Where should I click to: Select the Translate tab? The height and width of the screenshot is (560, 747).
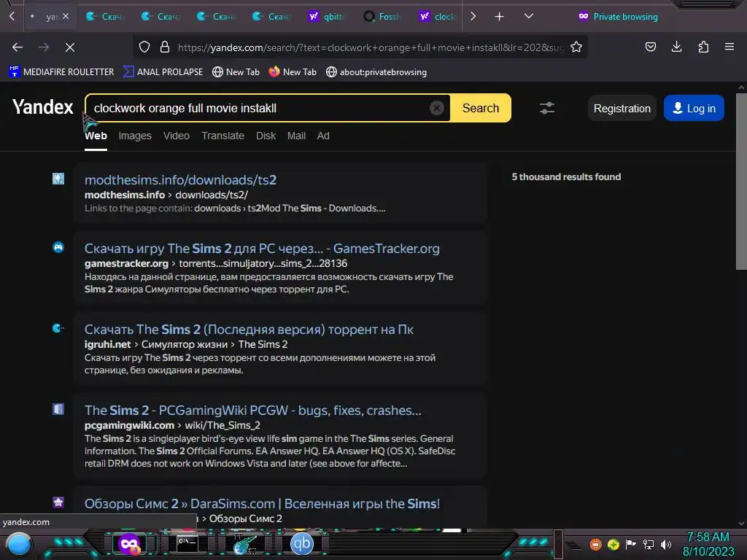[x=222, y=136]
